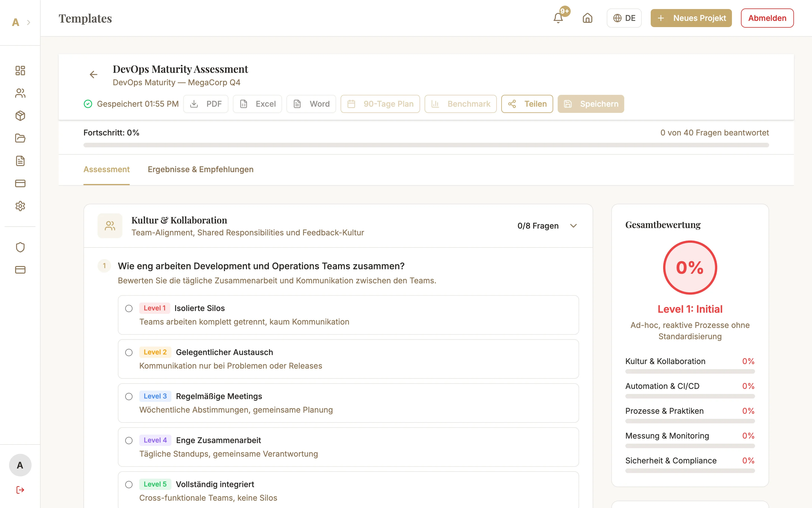Export assessment as Excel
This screenshot has height=508, width=812.
[x=257, y=104]
